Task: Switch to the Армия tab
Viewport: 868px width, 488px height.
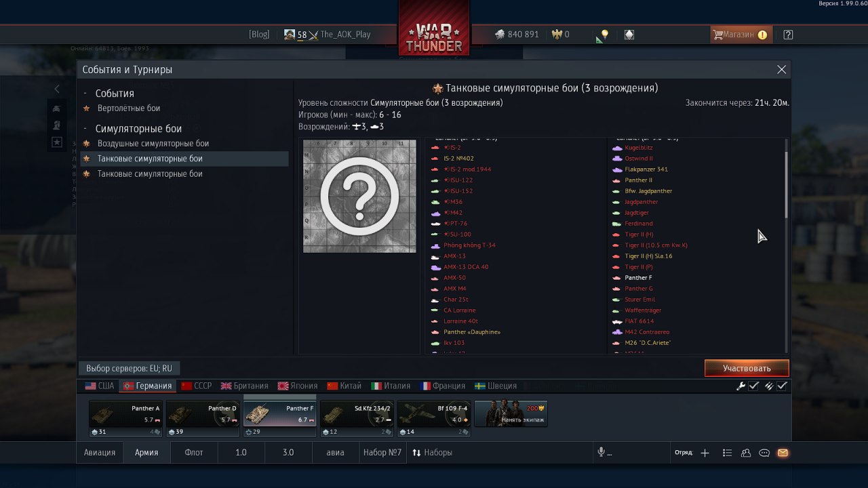Action: coord(146,453)
